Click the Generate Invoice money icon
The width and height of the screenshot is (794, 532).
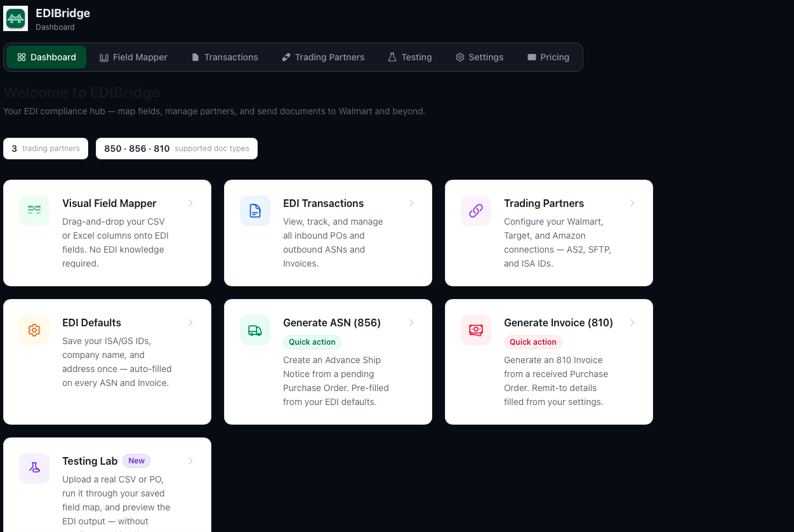pos(476,330)
